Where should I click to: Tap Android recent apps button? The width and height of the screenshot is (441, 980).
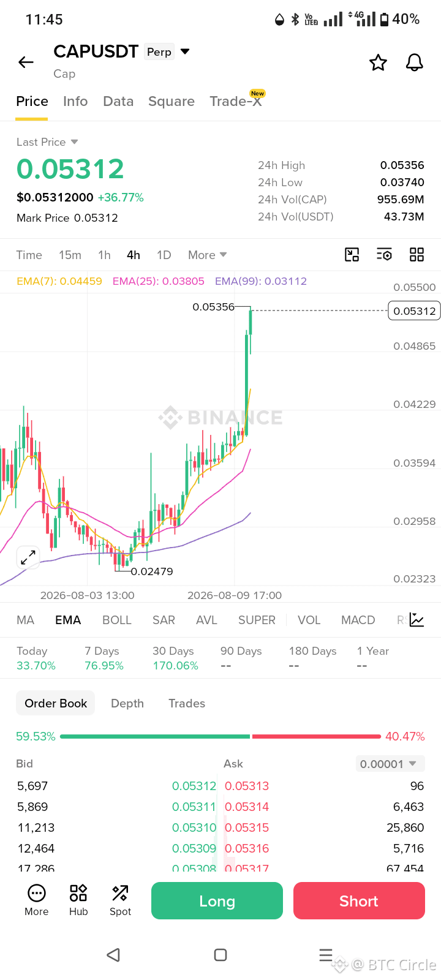tap(326, 955)
